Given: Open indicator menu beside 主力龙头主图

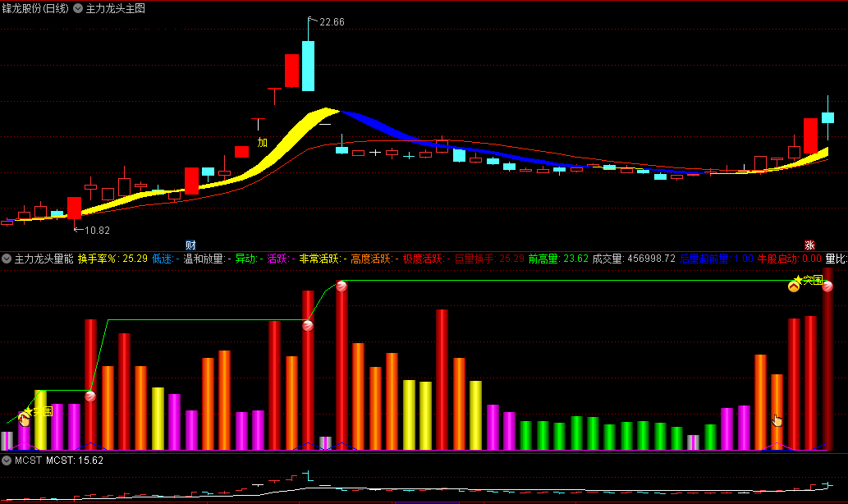Looking at the screenshot, I should coord(78,9).
